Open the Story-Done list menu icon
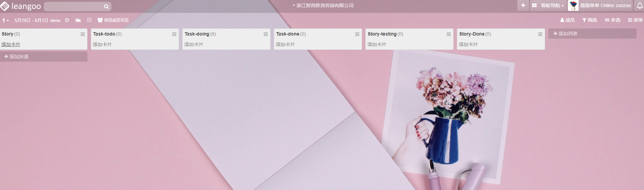Screen dimensions: 644x190 (x=540, y=34)
